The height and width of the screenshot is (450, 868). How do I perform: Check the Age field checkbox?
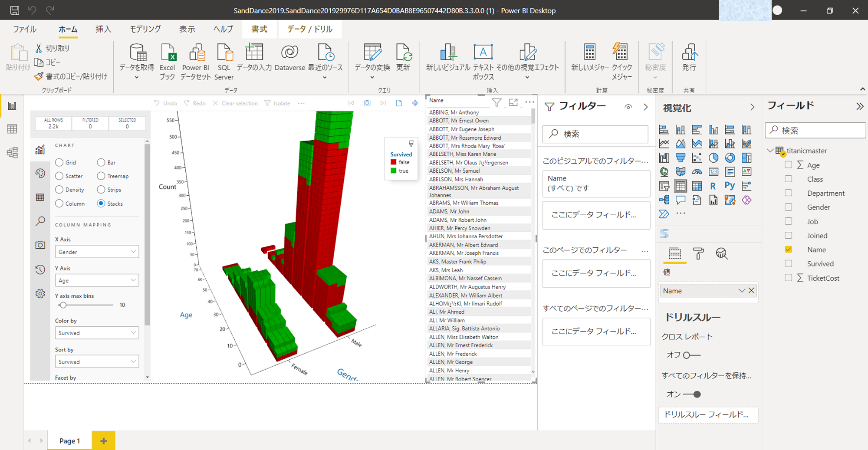[789, 165]
